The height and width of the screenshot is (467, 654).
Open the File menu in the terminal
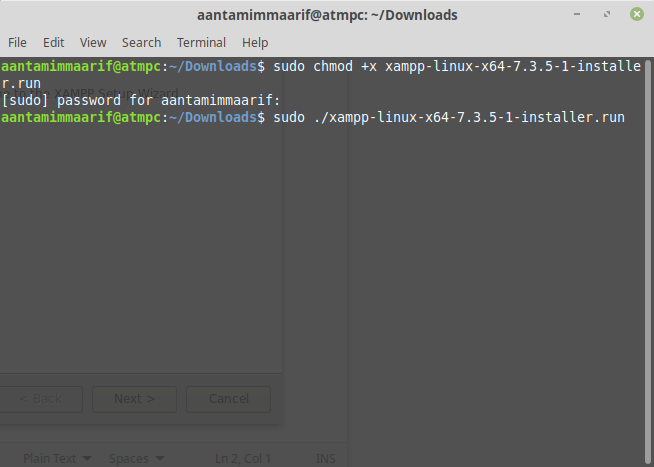(x=17, y=43)
